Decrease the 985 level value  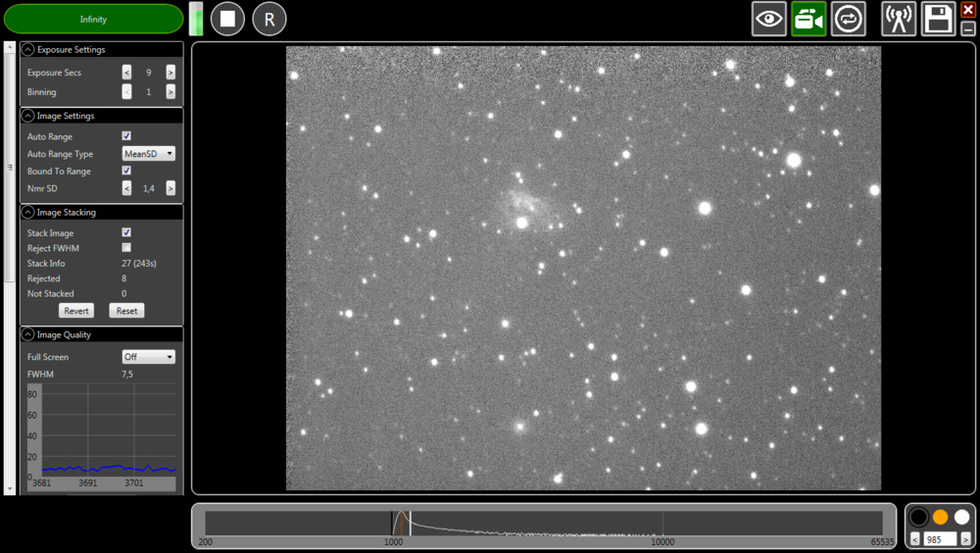[915, 539]
